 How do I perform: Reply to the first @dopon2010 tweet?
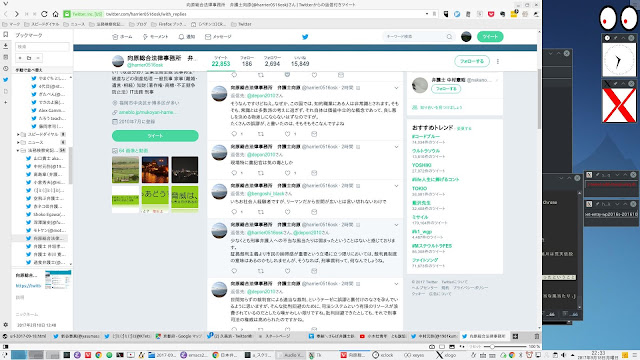coord(234,134)
